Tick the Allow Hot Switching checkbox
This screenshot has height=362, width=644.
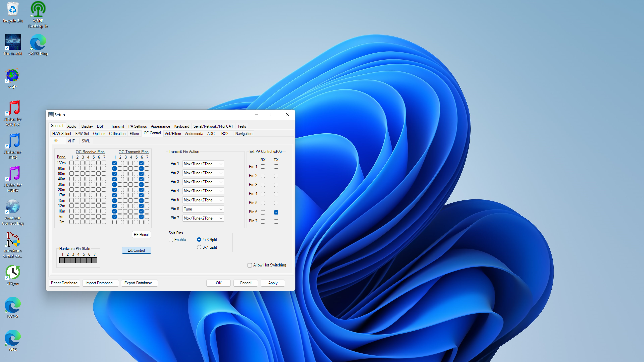pyautogui.click(x=250, y=265)
